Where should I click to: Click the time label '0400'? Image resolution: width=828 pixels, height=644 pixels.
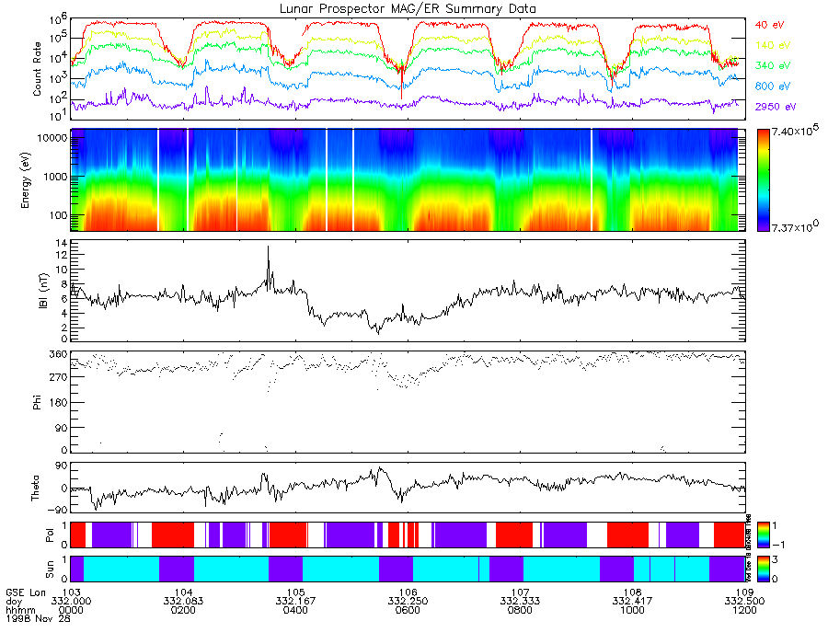[x=295, y=610]
